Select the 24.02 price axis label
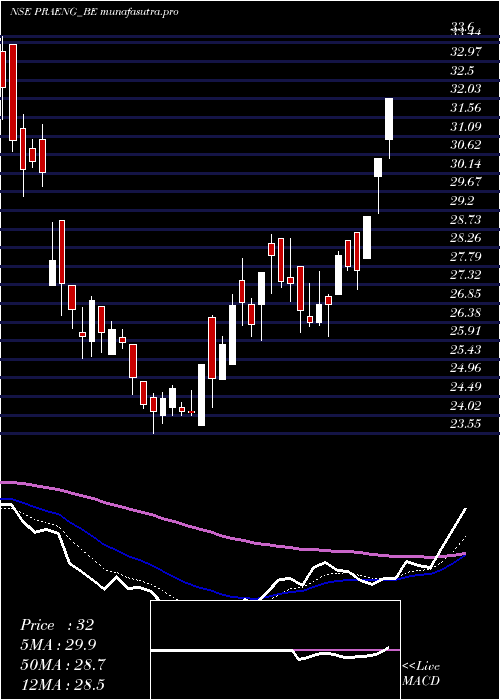The image size is (500, 700). click(x=466, y=405)
